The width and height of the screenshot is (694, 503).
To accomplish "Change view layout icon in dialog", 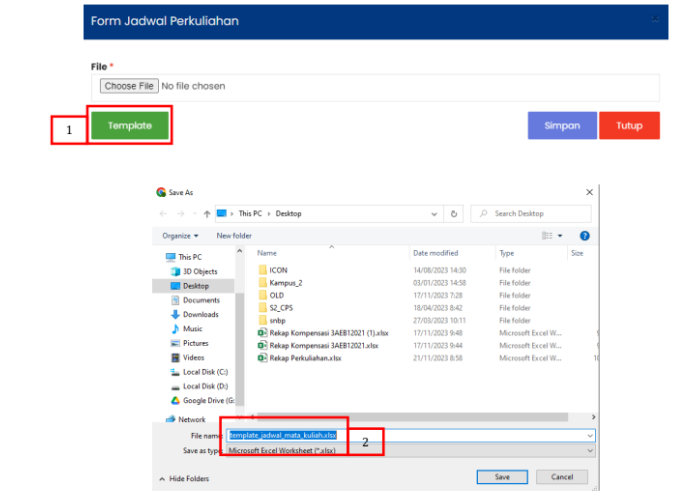I will click(x=547, y=235).
